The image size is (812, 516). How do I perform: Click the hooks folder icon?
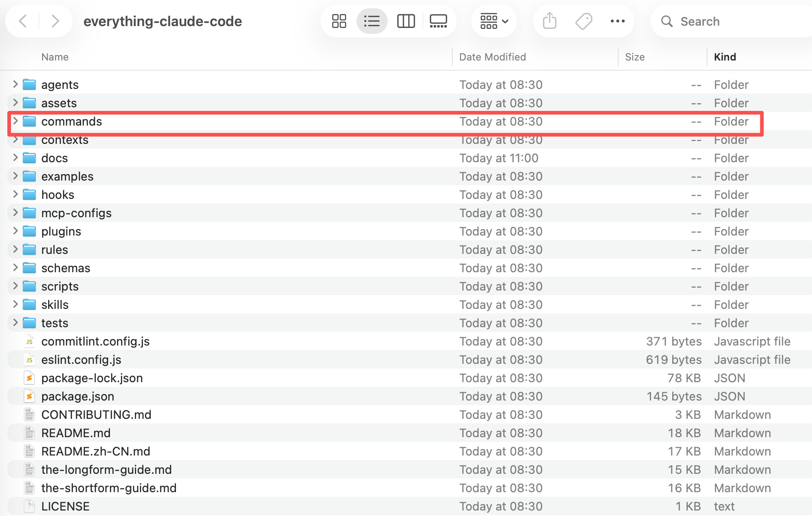pyautogui.click(x=29, y=194)
